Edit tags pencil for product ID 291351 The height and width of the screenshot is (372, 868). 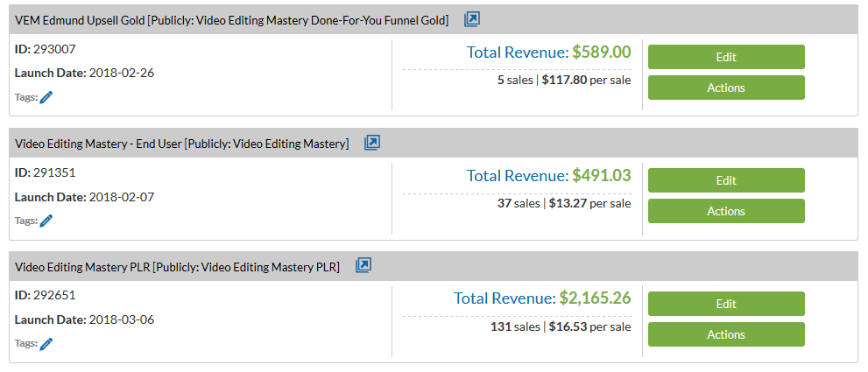(x=46, y=221)
